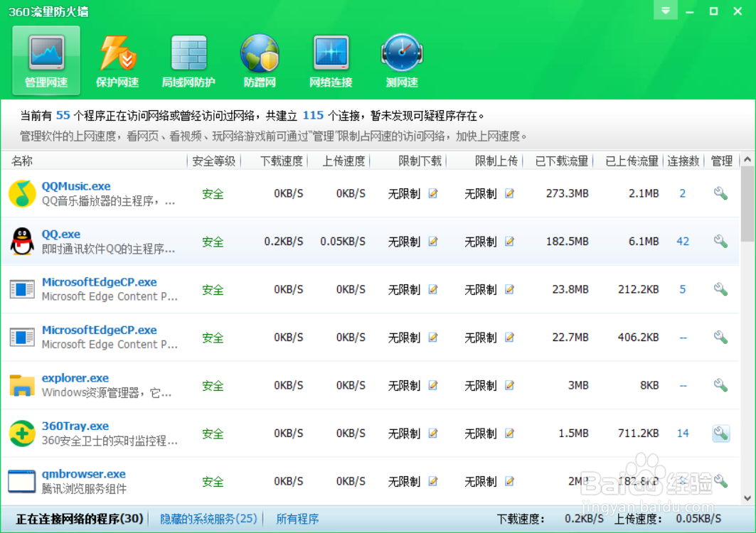Select 0.2KB/S download speed of QQ.exe
756x533 pixels.
coord(284,242)
